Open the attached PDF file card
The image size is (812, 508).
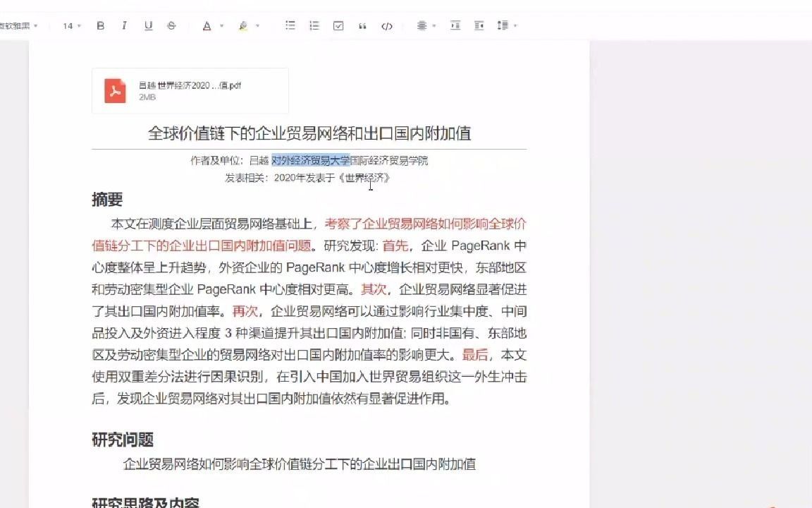click(190, 91)
